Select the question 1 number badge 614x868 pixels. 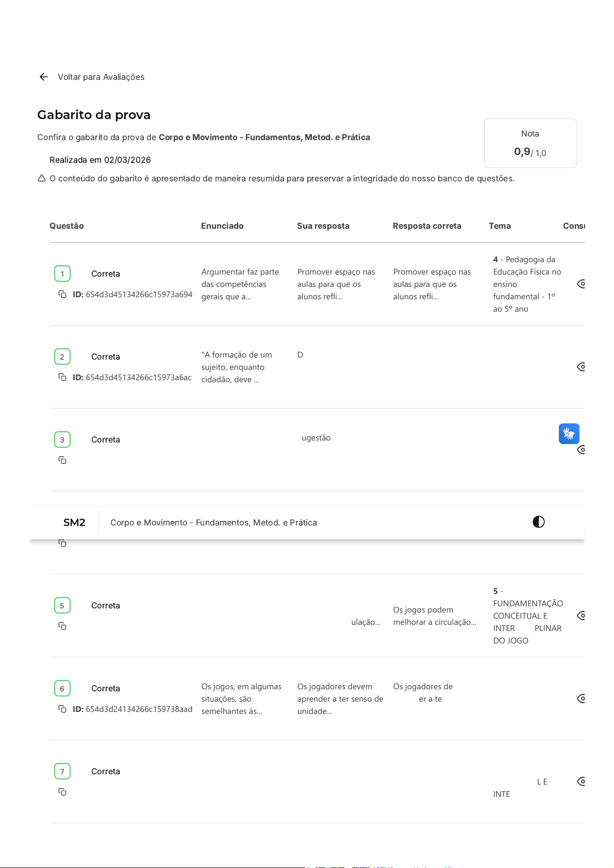click(x=62, y=274)
